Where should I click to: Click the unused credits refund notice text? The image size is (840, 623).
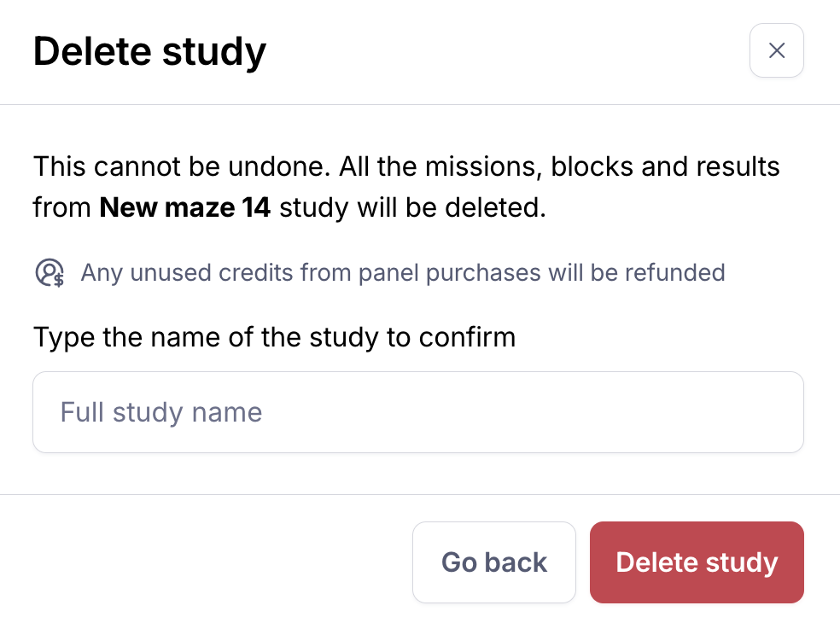pos(402,273)
